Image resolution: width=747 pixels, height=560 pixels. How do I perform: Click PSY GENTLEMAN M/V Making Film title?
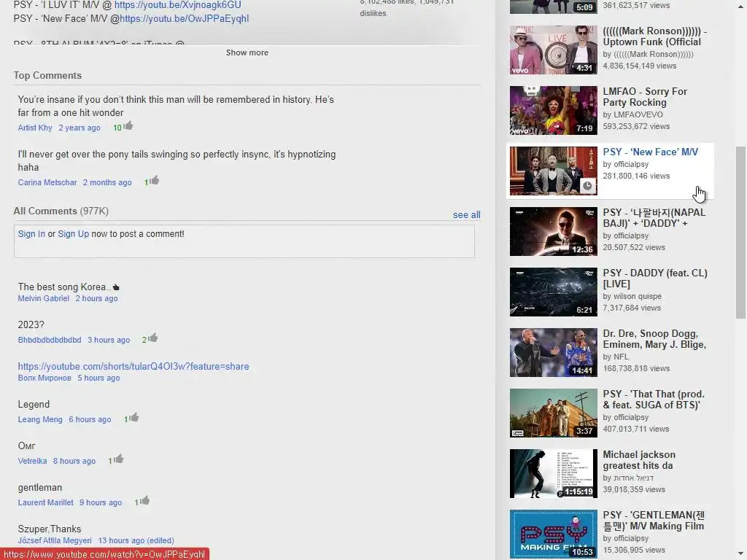(654, 520)
